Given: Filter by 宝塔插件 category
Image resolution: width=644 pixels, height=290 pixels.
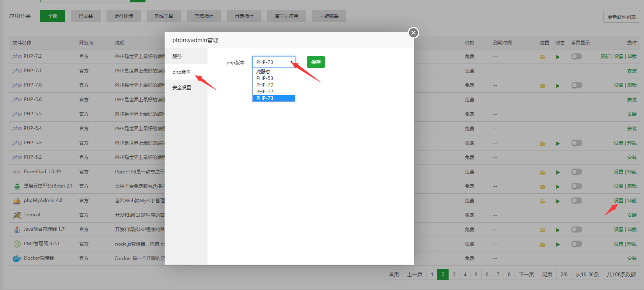Looking at the screenshot, I should [x=204, y=16].
